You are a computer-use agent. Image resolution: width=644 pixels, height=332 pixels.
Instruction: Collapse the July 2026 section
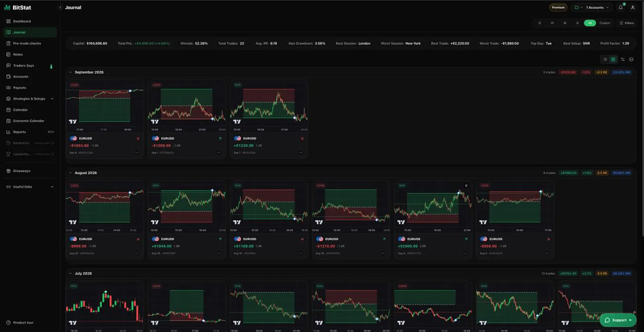tap(70, 274)
